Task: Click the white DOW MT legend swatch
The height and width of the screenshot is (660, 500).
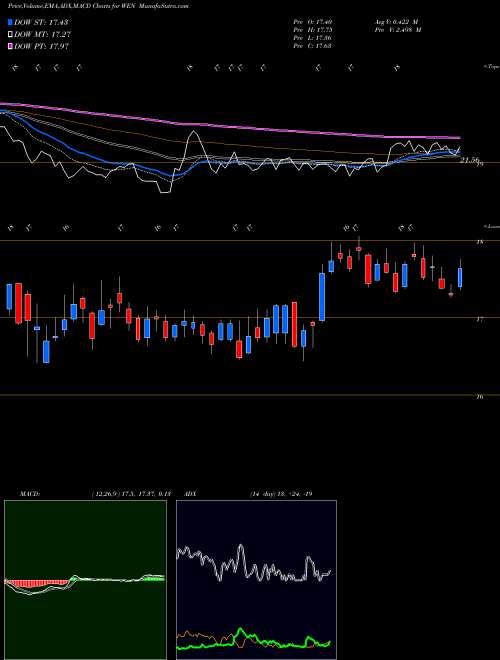Action: 11,35
